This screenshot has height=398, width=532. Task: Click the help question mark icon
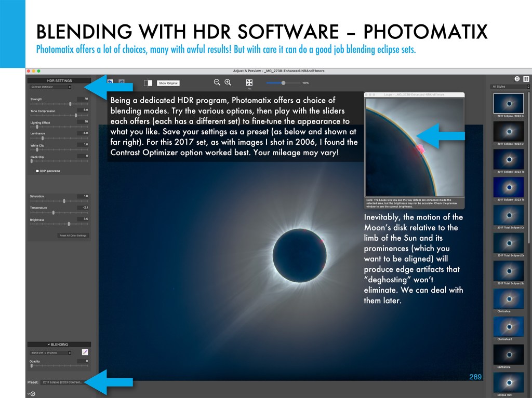[33, 394]
